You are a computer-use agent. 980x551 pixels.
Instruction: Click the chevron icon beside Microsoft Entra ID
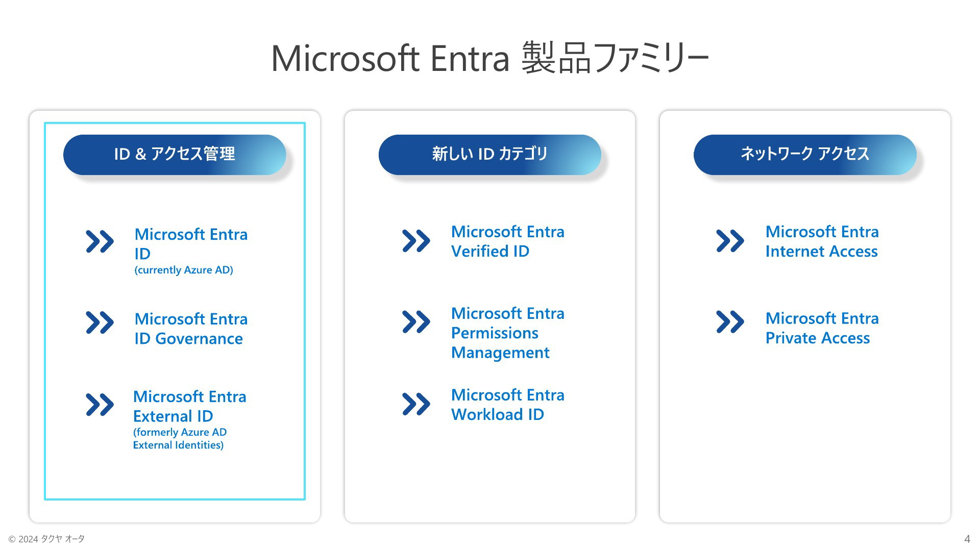100,241
